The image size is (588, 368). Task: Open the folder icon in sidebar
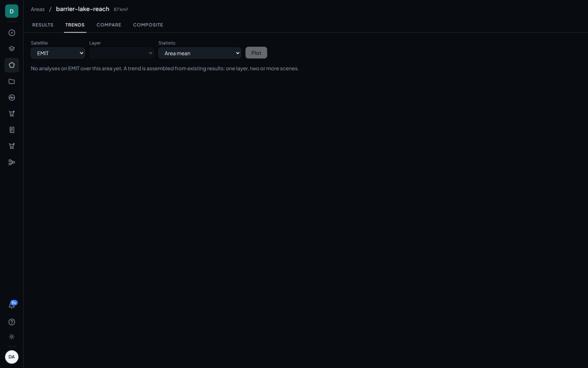pos(12,81)
